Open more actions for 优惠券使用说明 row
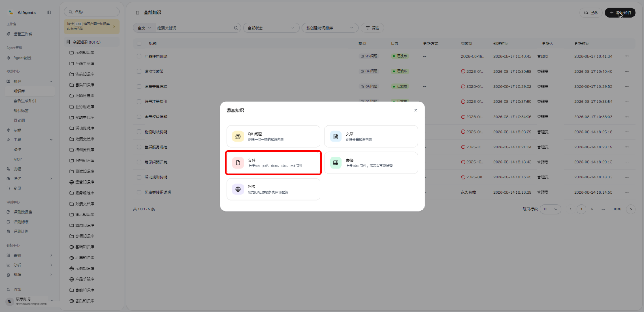The height and width of the screenshot is (312, 644). pyautogui.click(x=627, y=192)
